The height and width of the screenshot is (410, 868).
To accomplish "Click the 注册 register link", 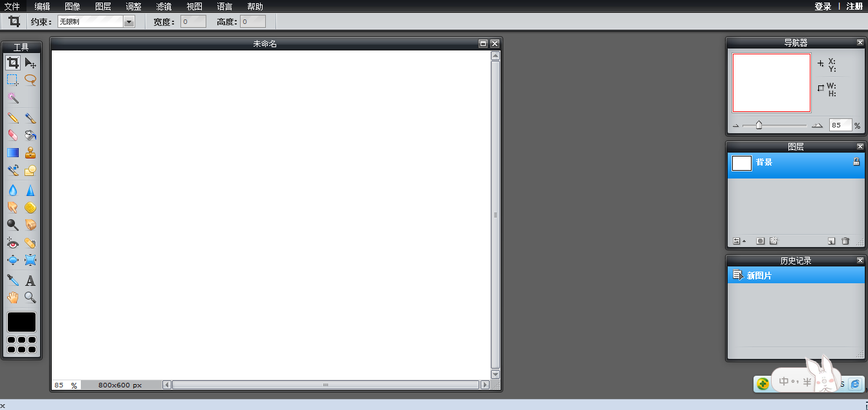I will pos(854,6).
